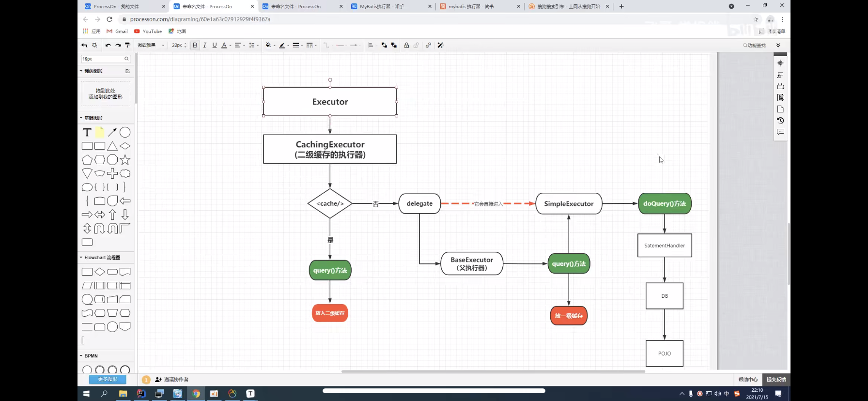This screenshot has width=868, height=401.
Task: Click the 更多图形 more shapes button
Action: (x=108, y=379)
